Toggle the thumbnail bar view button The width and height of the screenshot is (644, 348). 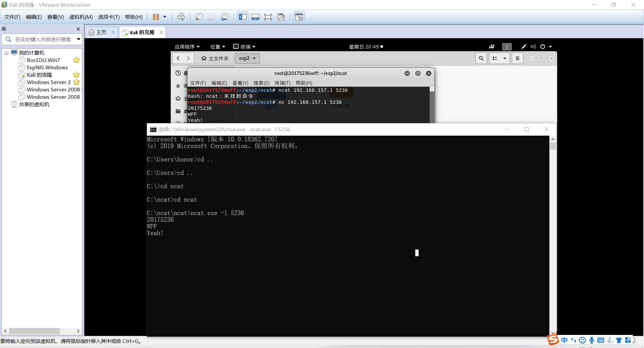pyautogui.click(x=255, y=17)
